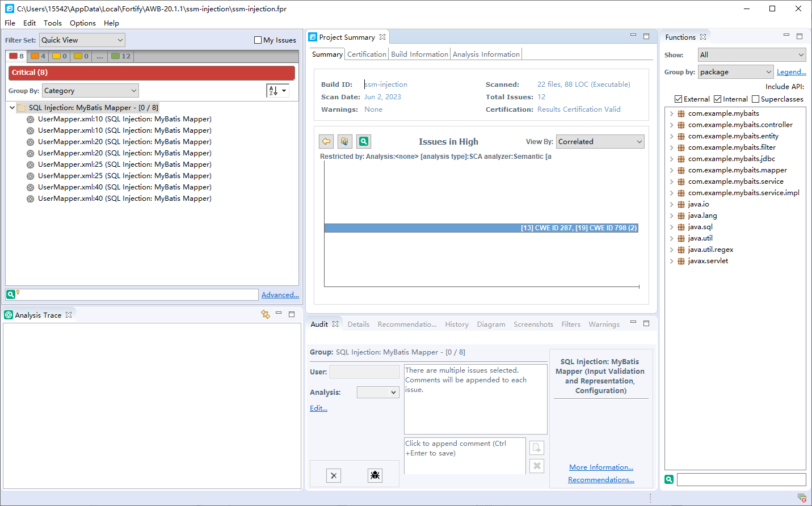
Task: Maximize the Audit panel
Action: pos(646,323)
